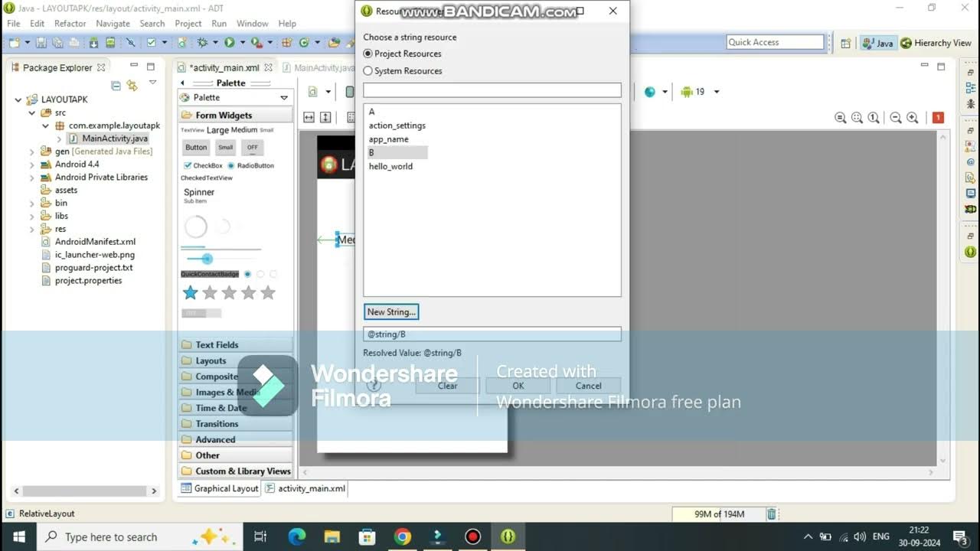
Task: Click the resource filter text field
Action: tap(492, 90)
